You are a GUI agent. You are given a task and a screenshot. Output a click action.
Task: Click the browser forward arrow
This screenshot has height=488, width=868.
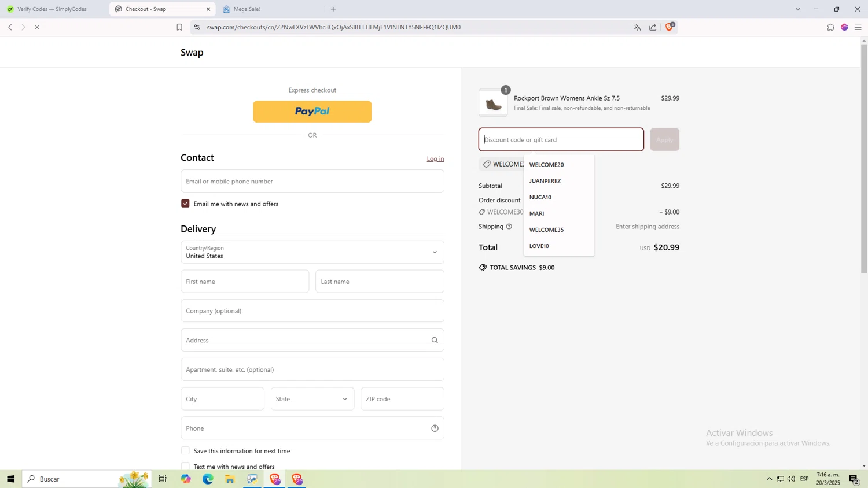click(x=23, y=27)
